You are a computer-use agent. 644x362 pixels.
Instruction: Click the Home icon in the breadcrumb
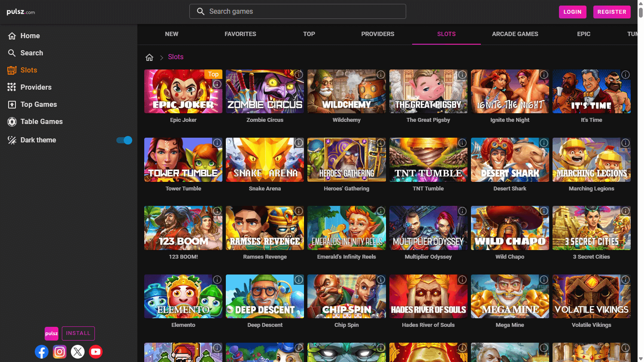coord(149,56)
